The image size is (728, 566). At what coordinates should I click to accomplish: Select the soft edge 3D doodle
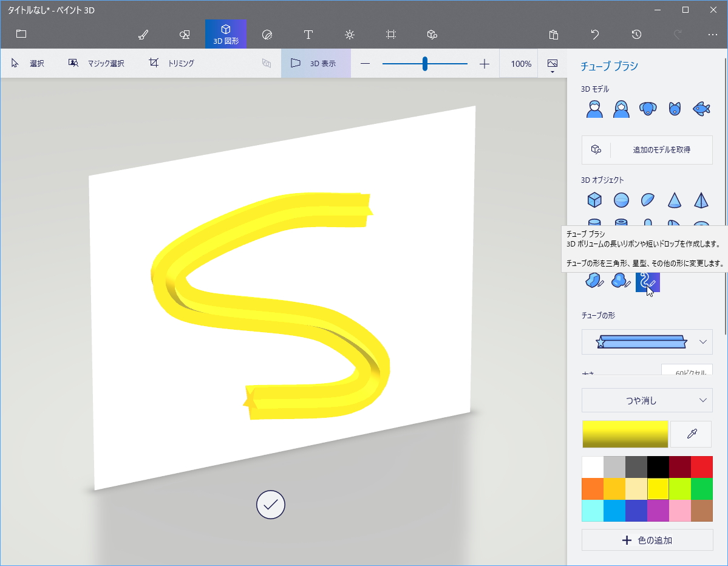pyautogui.click(x=621, y=281)
